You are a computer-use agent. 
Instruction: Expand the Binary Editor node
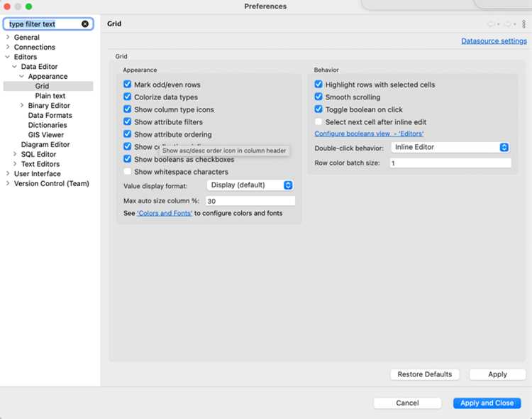(22, 105)
